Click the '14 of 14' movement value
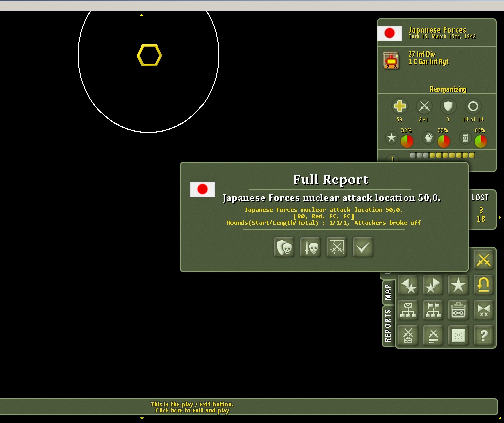Viewport: 504px width, 423px height. coord(473,119)
